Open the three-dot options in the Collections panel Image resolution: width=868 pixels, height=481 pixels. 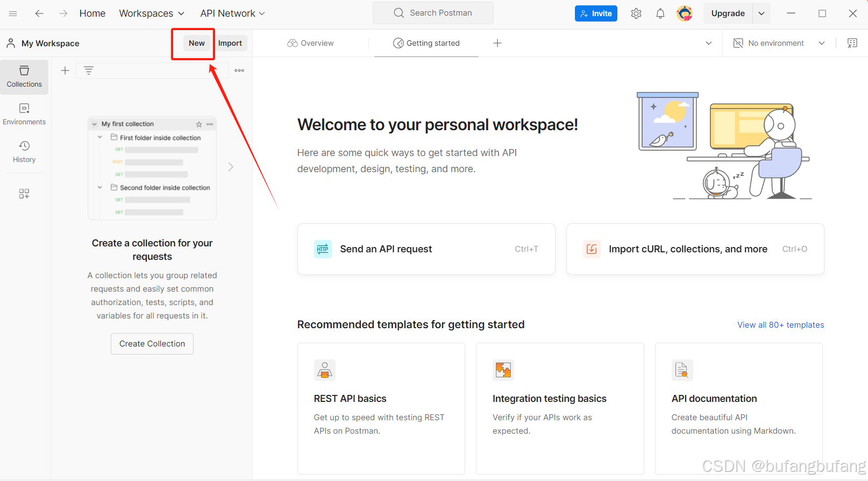[239, 70]
